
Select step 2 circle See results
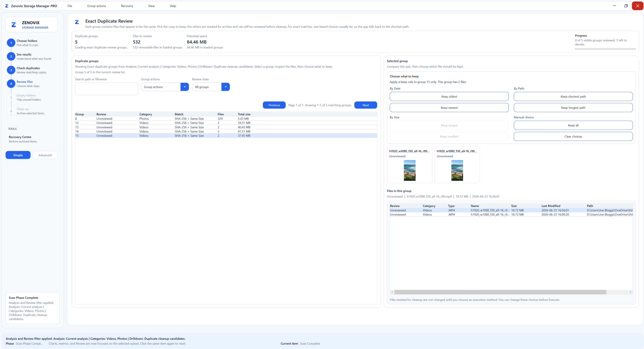click(11, 56)
